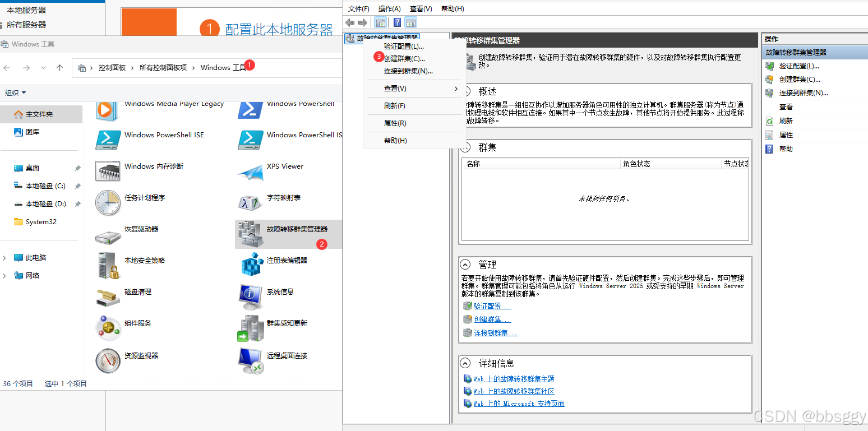The width and height of the screenshot is (868, 431).
Task: Open the 组织 dropdown in the file explorer
Action: 15,92
